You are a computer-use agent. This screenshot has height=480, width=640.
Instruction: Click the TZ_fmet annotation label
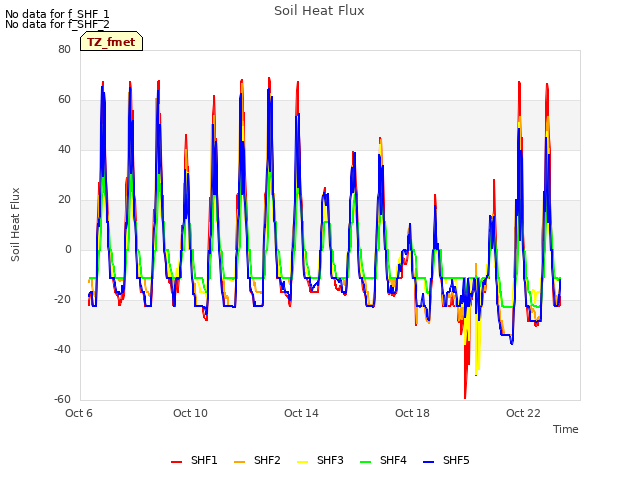coord(111,42)
